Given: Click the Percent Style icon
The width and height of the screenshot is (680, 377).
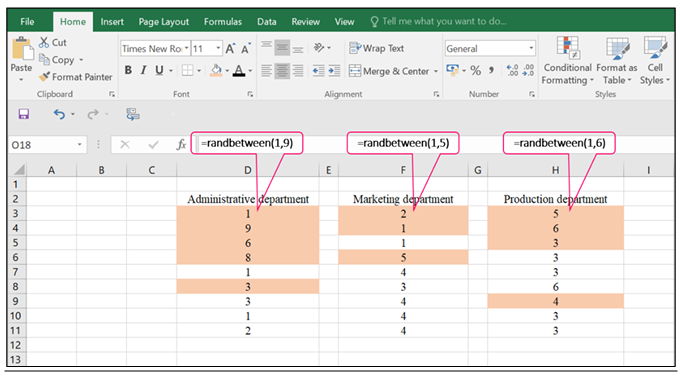Looking at the screenshot, I should [475, 70].
